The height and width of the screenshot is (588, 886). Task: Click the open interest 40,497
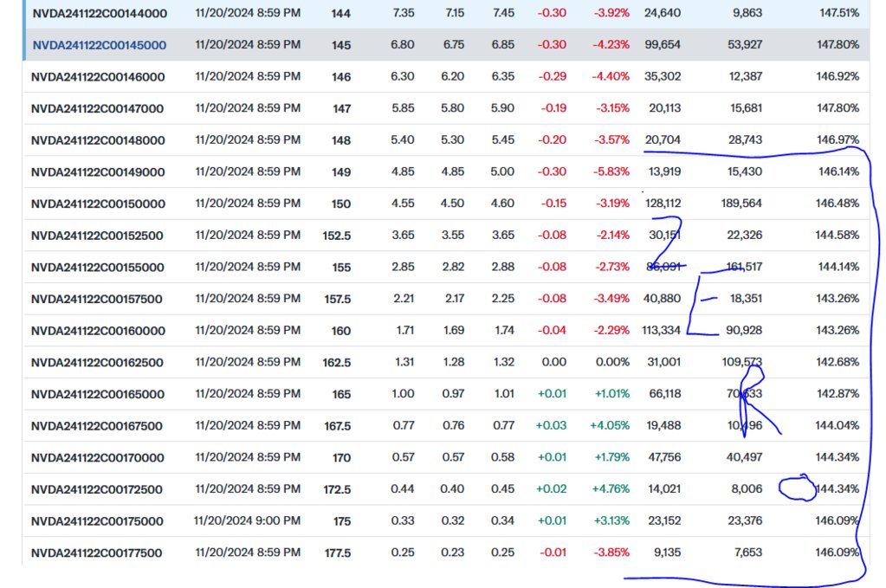744,457
